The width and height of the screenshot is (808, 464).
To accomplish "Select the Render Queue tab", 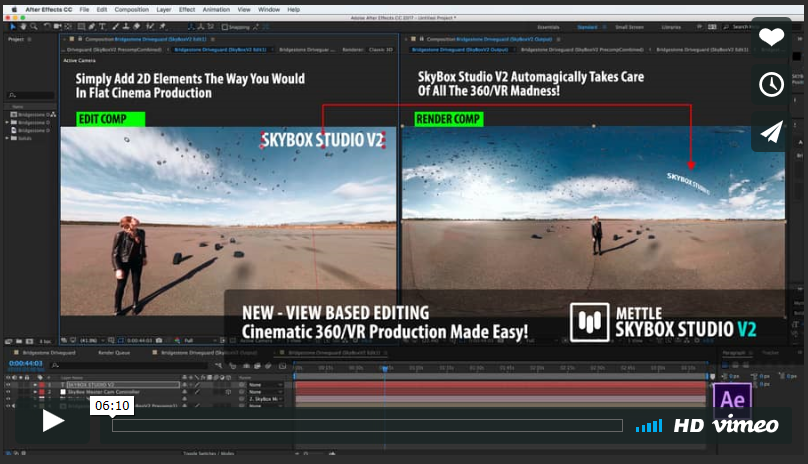I will click(114, 353).
